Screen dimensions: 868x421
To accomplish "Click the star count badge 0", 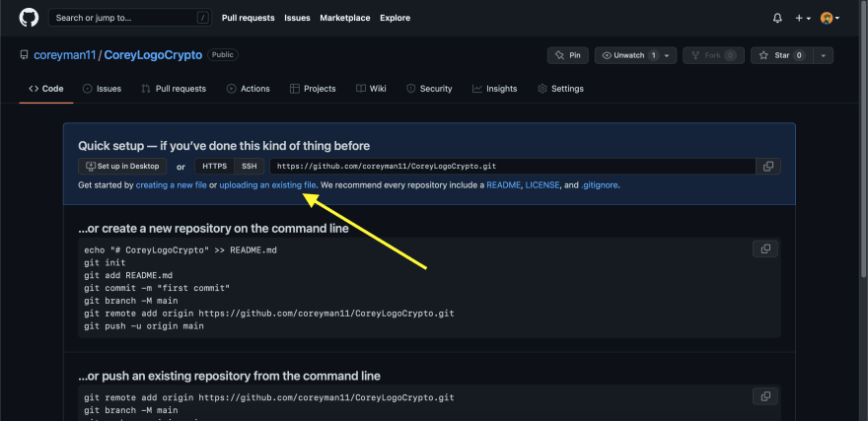I will coord(799,55).
